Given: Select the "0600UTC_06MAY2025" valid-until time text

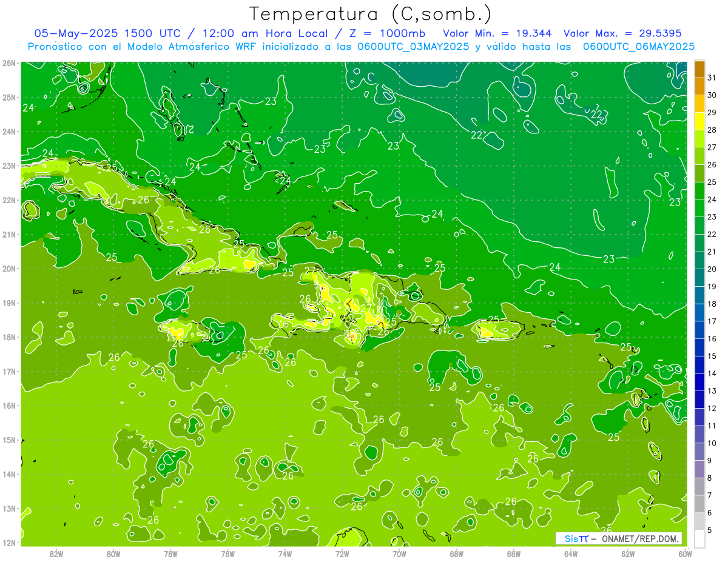Looking at the screenshot, I should click(x=639, y=47).
